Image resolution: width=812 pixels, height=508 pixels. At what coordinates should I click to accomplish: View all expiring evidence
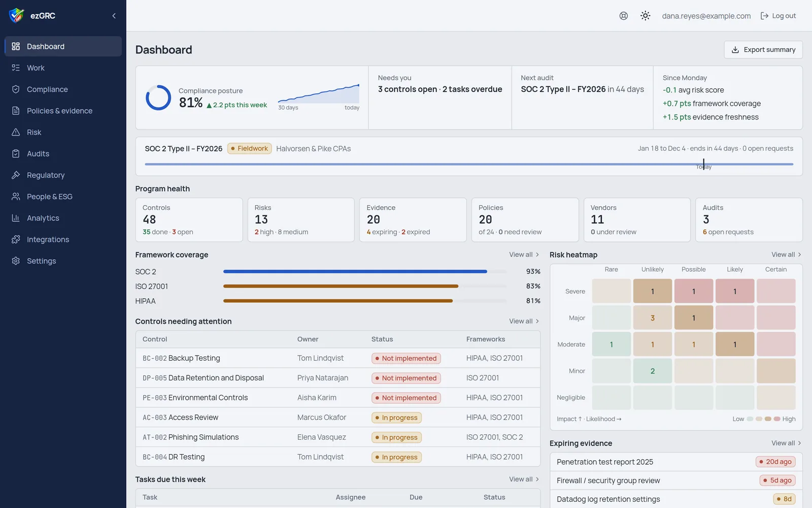click(x=787, y=443)
